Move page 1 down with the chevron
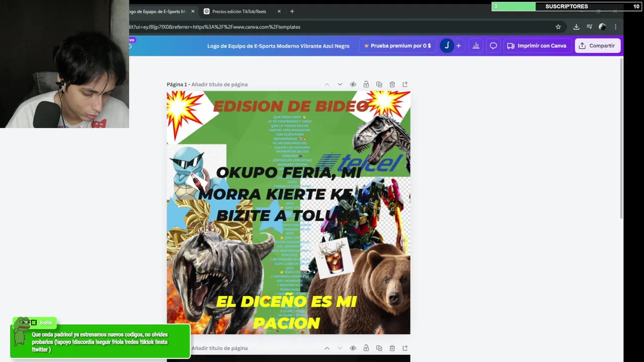Screen dimensions: 644x362 pos(340,84)
